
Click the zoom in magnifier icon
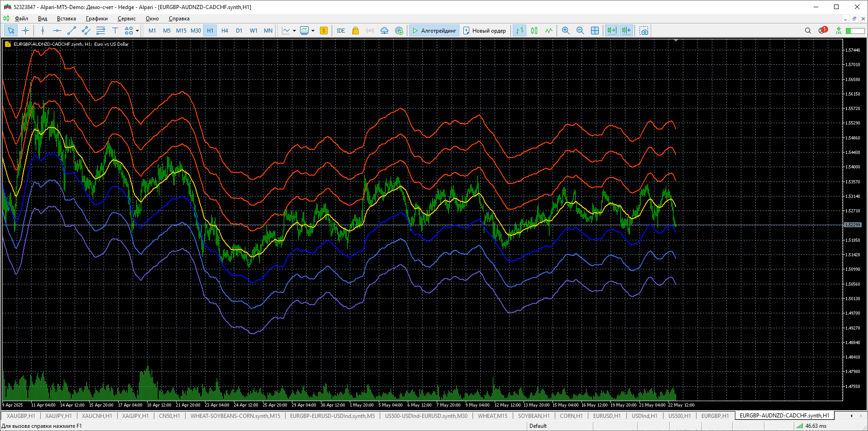[565, 31]
